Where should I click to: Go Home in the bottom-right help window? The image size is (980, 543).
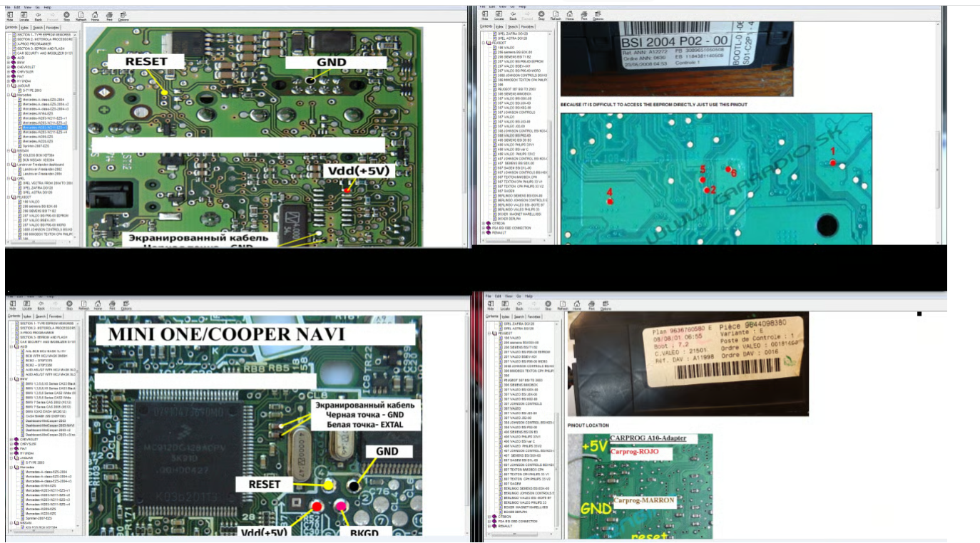pos(576,306)
